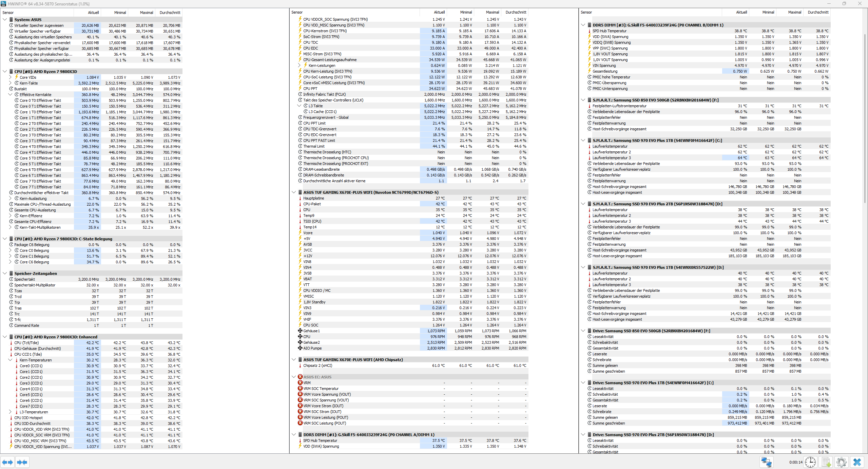Click the Maximal column header in left panel
The height and width of the screenshot is (469, 868).
click(147, 13)
